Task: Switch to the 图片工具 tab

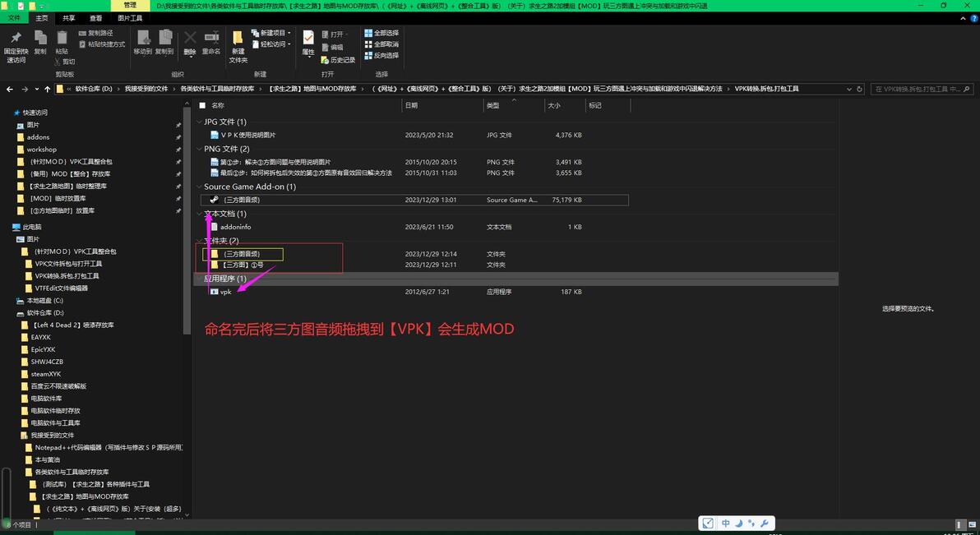Action: pyautogui.click(x=130, y=18)
